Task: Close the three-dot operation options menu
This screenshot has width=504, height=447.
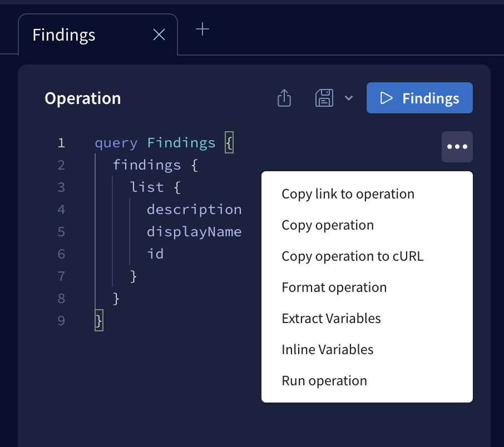Action: (x=457, y=147)
